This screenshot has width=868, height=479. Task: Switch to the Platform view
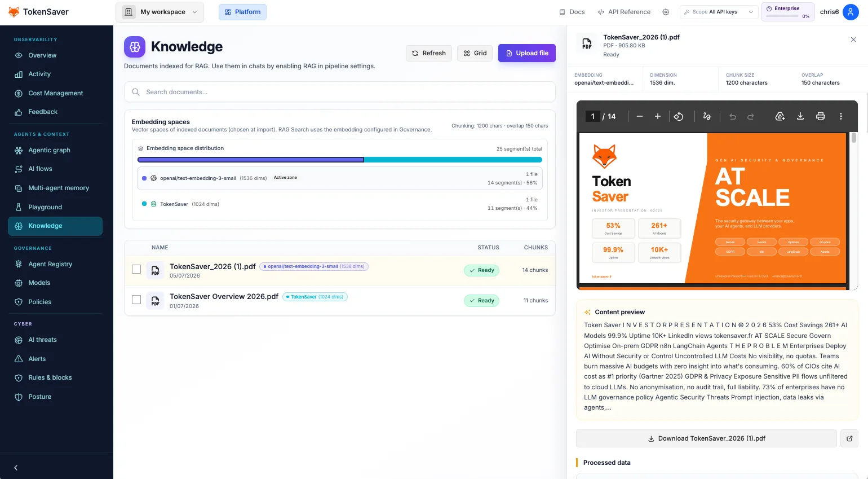pyautogui.click(x=242, y=12)
